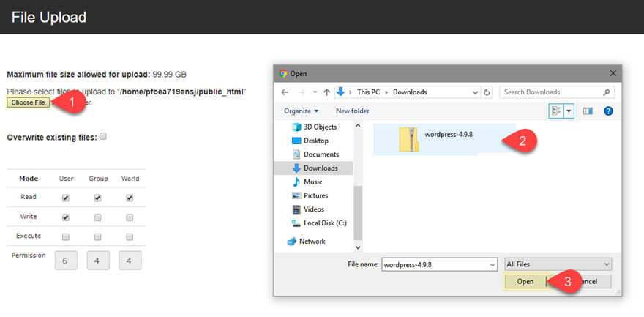Click the Choose File button

click(28, 102)
